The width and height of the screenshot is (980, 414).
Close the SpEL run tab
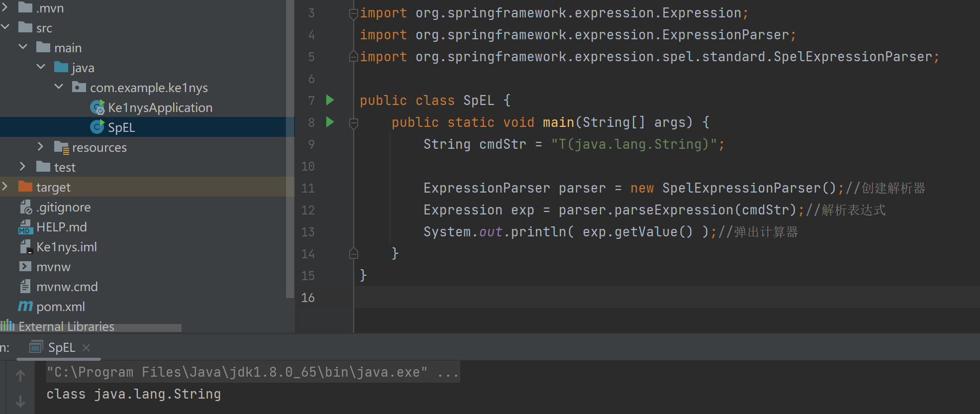(x=86, y=348)
